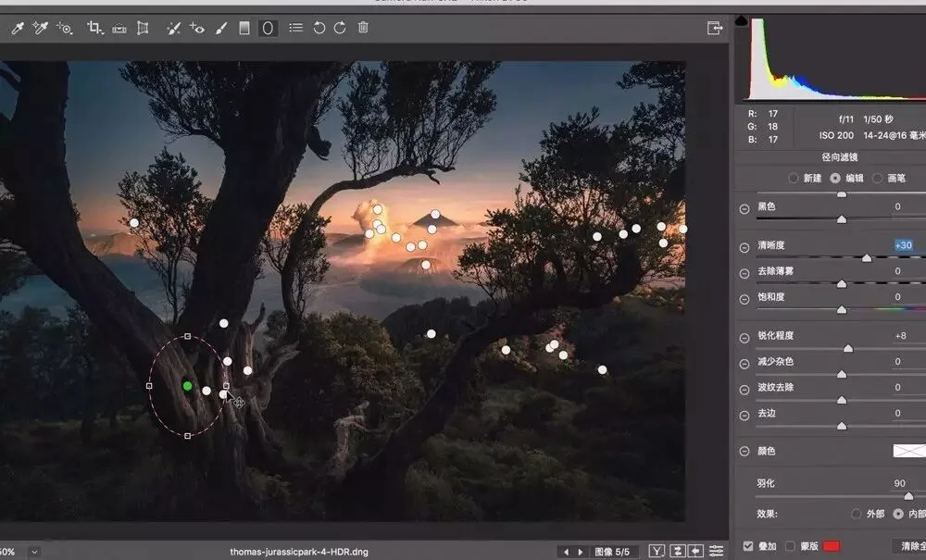Click the active green radial filter pin
Screen dimensions: 926x560
(x=187, y=386)
